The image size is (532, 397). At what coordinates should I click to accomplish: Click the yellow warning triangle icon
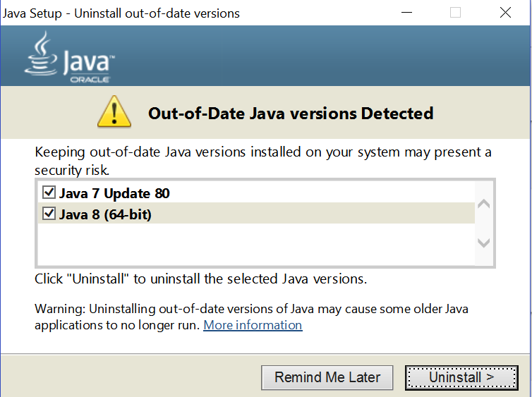tap(113, 113)
